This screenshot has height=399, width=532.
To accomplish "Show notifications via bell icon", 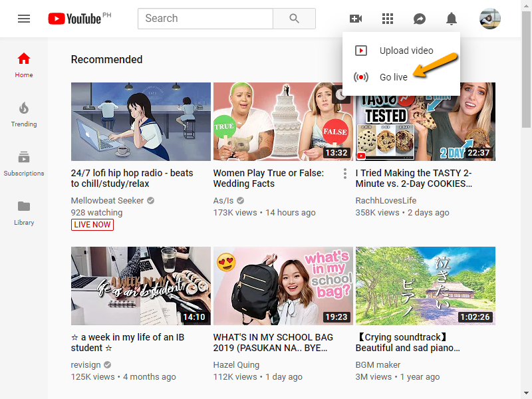I will coord(452,19).
